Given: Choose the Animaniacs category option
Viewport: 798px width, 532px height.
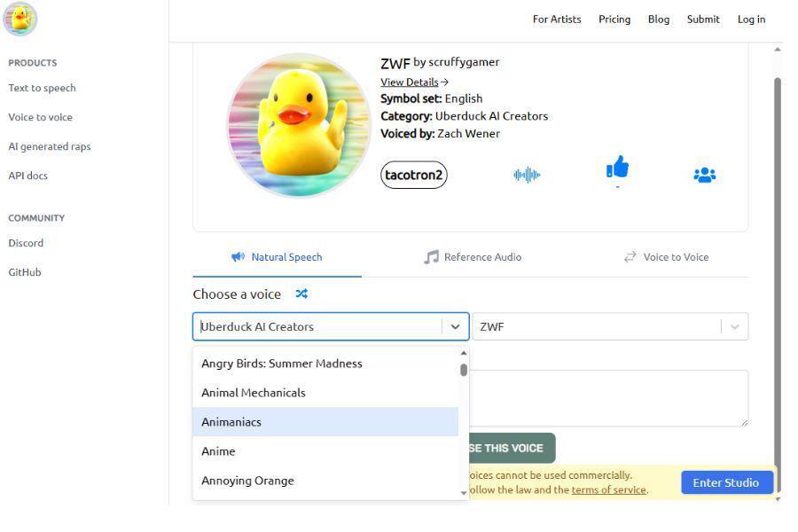Looking at the screenshot, I should [325, 422].
